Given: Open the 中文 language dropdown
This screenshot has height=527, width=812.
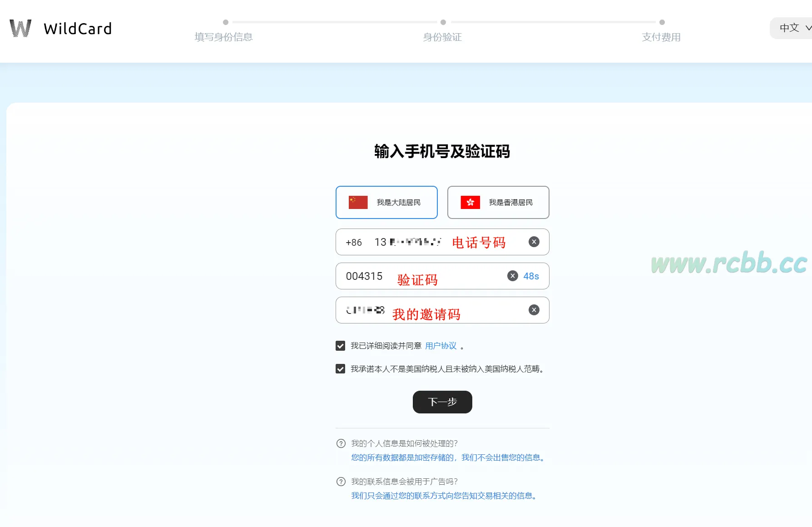Looking at the screenshot, I should (792, 28).
